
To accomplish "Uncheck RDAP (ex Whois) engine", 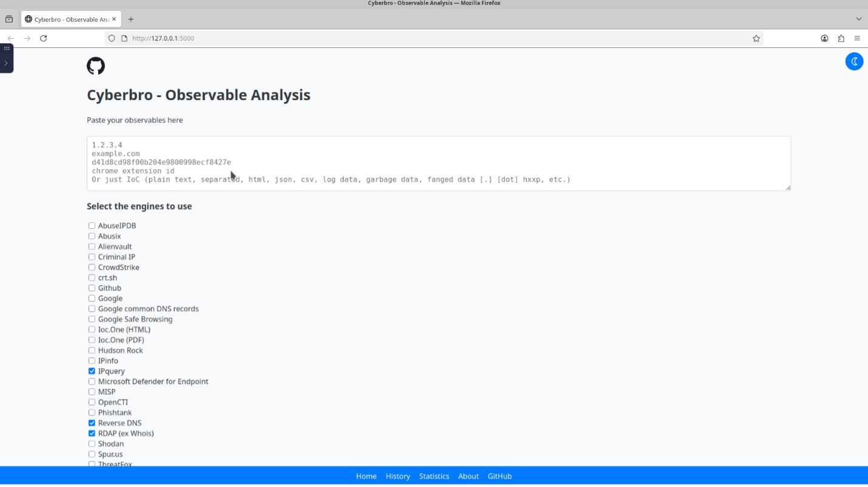I will (92, 433).
